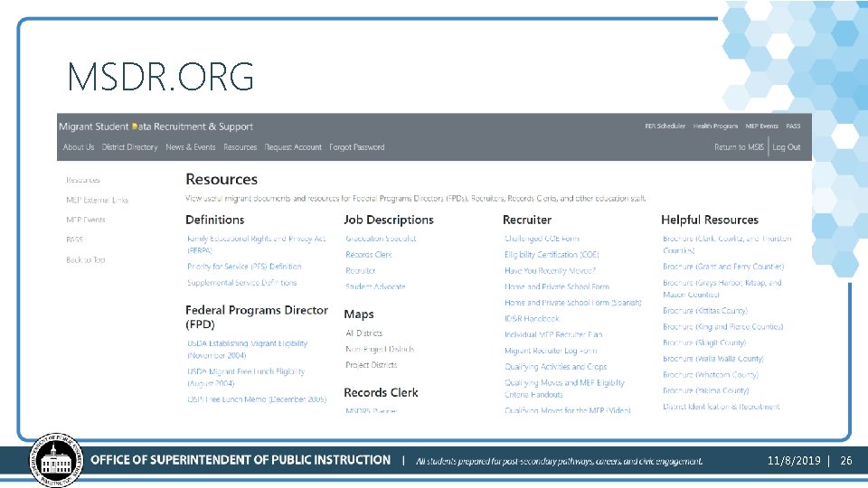
Task: Open Brochure (King and Pierce Counties) link
Action: (722, 326)
